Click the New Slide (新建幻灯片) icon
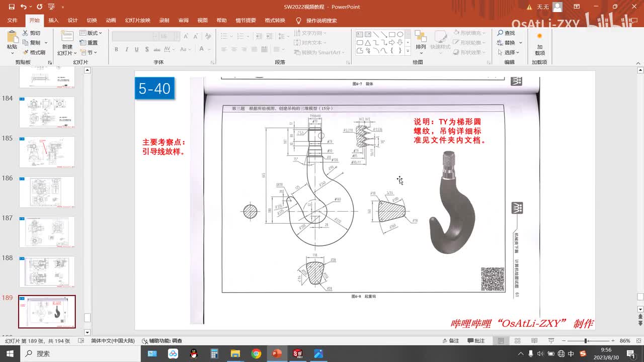 [67, 36]
